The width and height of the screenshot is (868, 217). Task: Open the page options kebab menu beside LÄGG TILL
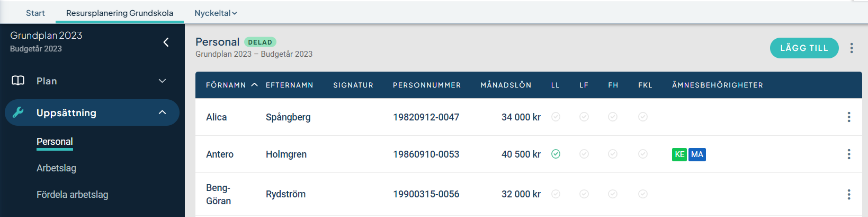coord(852,48)
